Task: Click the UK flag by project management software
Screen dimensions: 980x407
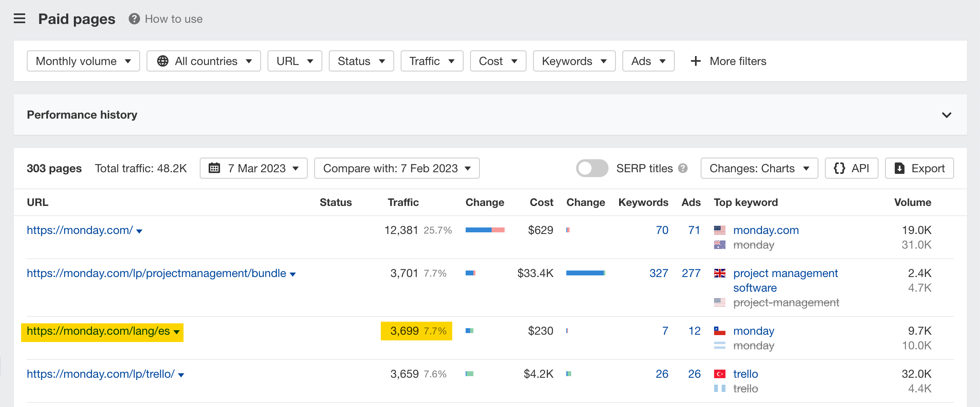Action: (720, 273)
